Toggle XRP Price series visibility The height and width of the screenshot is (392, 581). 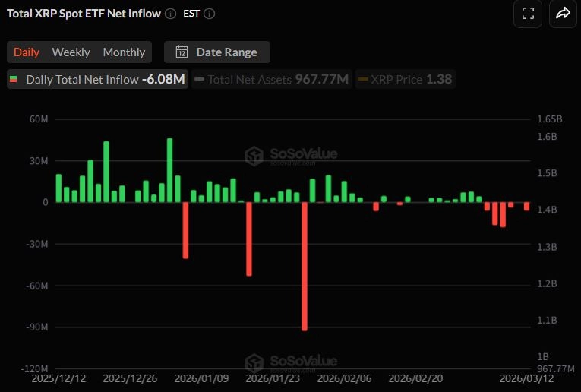point(406,79)
